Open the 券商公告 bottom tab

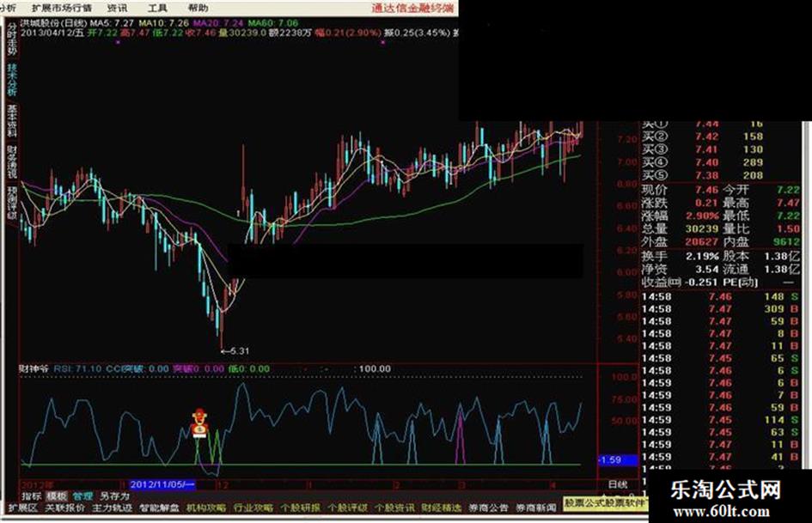pos(488,508)
